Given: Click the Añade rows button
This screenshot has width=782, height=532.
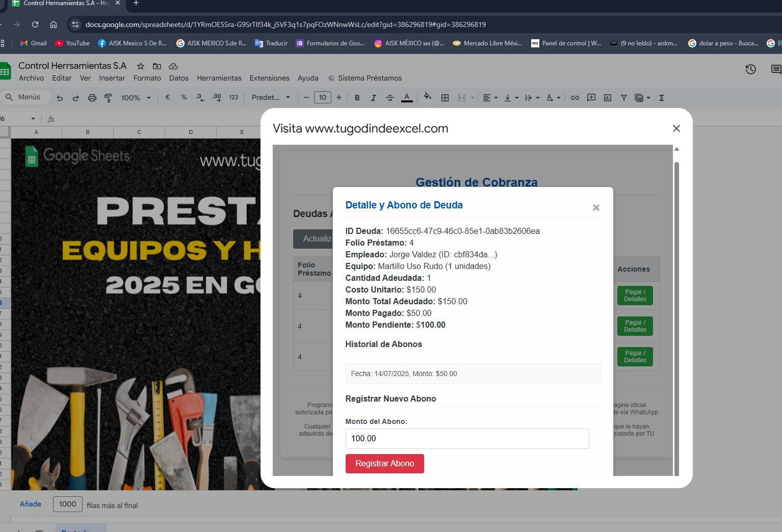Looking at the screenshot, I should [x=31, y=504].
